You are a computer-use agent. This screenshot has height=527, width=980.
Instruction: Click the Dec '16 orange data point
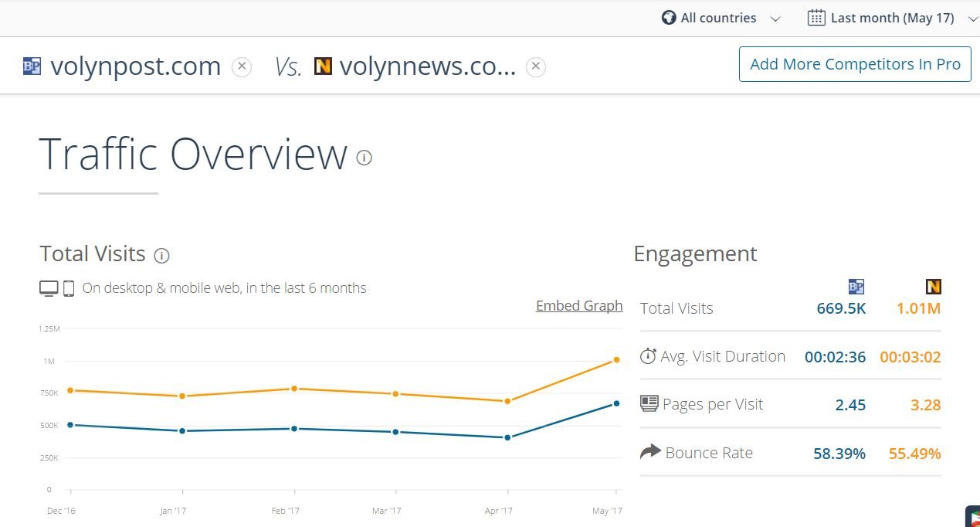70,390
